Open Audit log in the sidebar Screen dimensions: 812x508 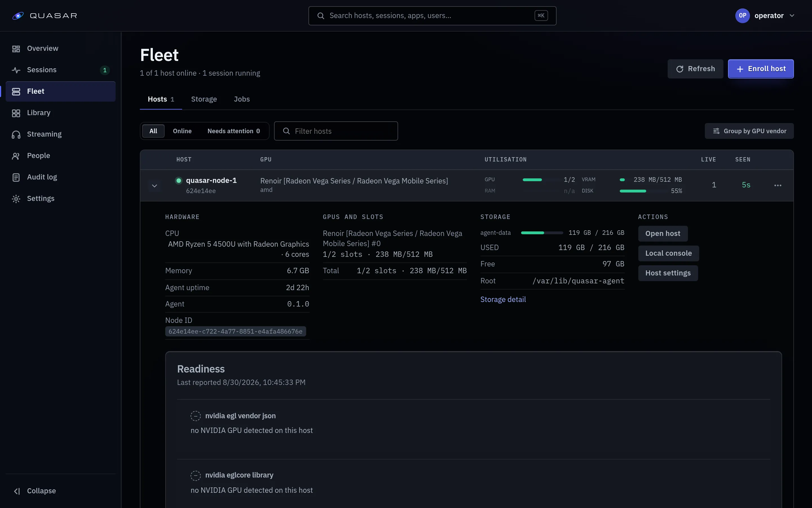(61, 178)
